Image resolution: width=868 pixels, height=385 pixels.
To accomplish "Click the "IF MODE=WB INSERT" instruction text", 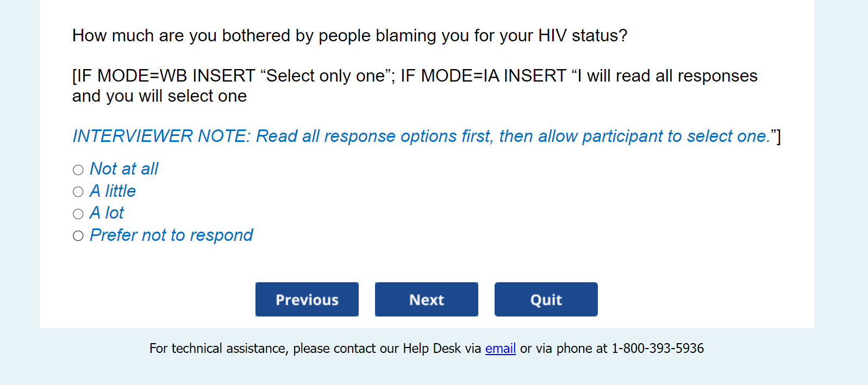I will [164, 76].
